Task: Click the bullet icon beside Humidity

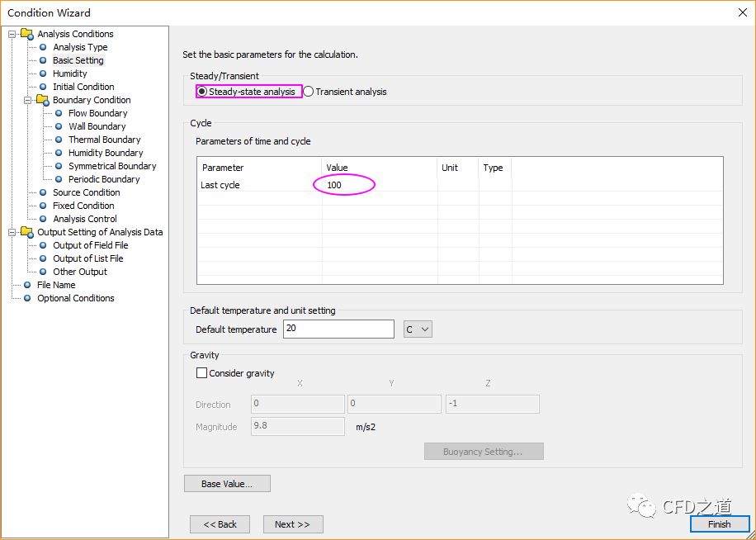Action: tap(43, 73)
